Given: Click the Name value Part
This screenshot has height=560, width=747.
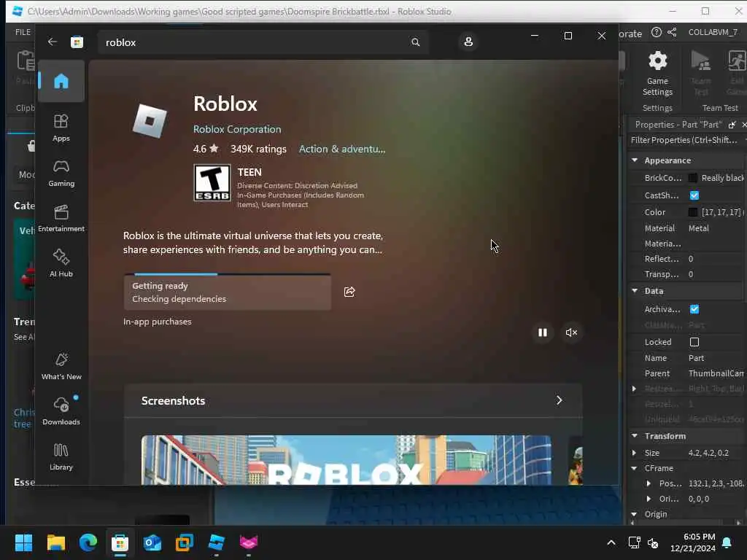Looking at the screenshot, I should [x=696, y=357].
